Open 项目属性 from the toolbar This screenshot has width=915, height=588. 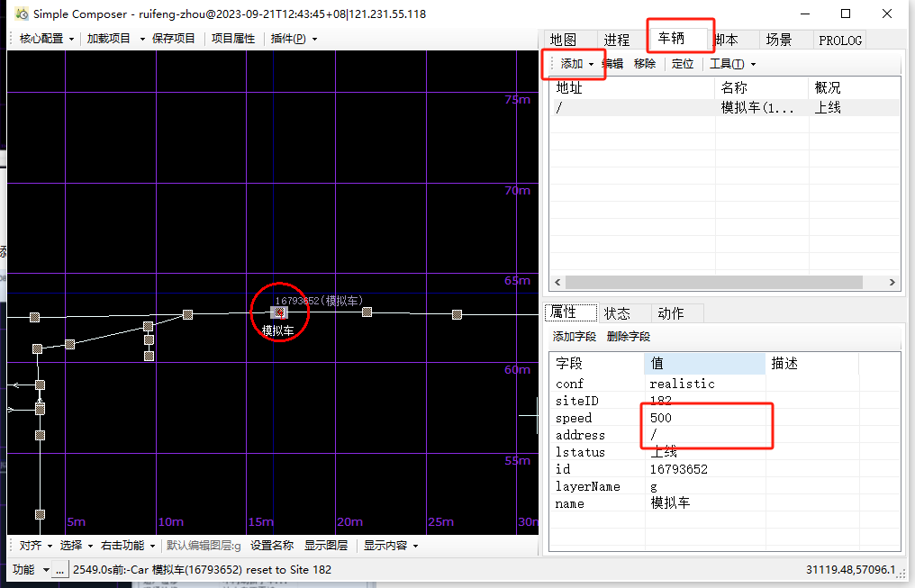coord(233,39)
